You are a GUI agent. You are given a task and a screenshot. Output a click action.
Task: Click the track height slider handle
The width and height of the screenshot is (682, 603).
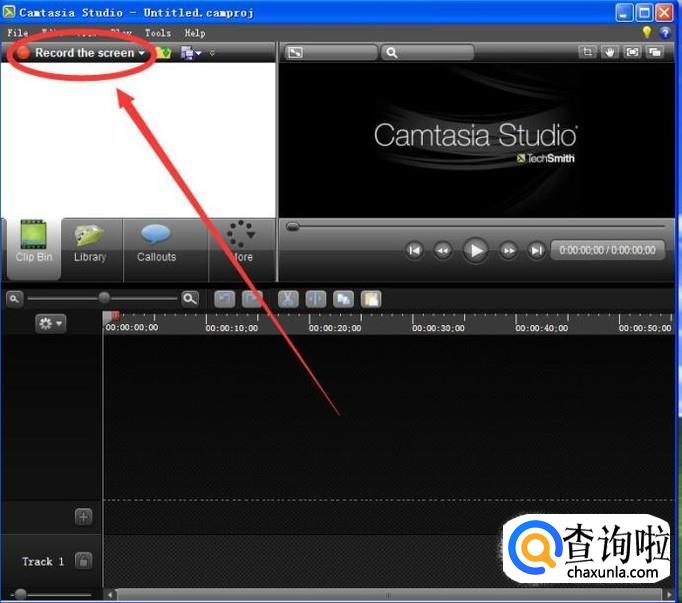[x=20, y=594]
